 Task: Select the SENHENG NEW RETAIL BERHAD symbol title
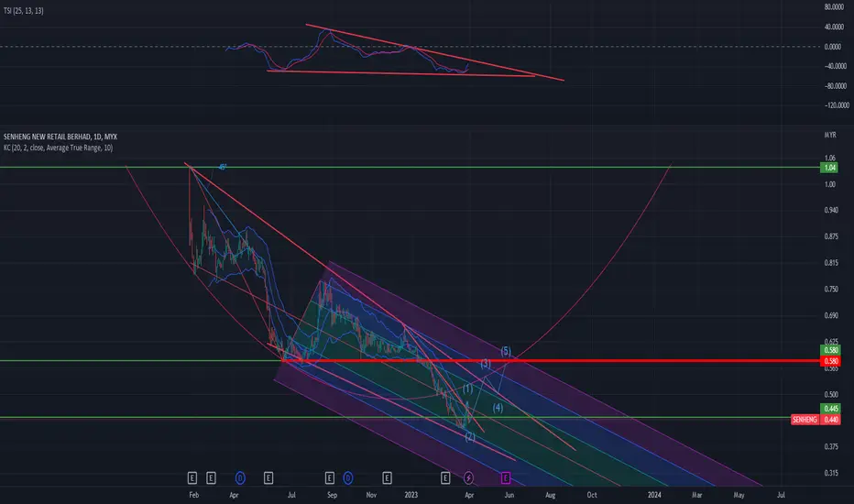pos(60,137)
